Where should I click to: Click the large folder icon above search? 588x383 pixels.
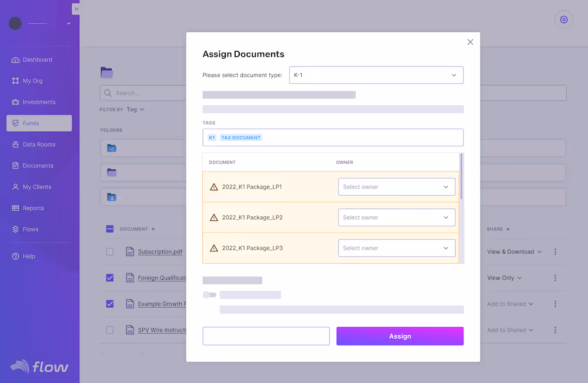coord(107,72)
